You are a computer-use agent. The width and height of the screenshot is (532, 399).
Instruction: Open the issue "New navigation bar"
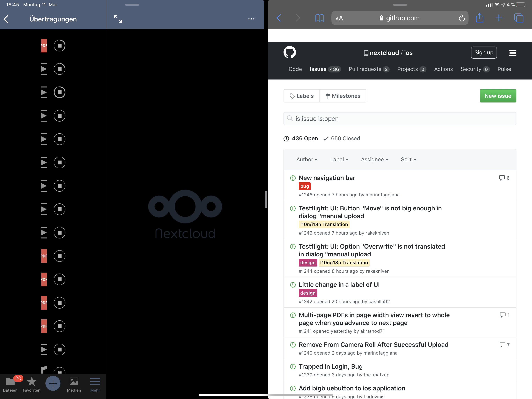coord(327,178)
